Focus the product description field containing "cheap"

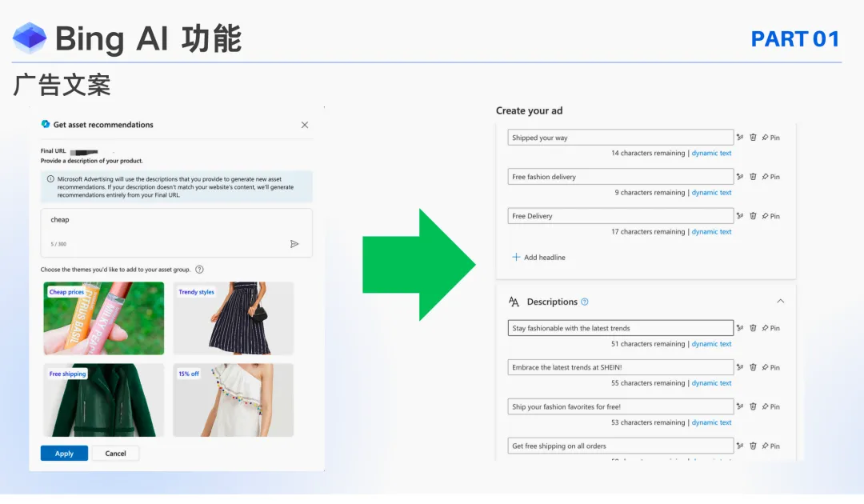click(x=176, y=233)
